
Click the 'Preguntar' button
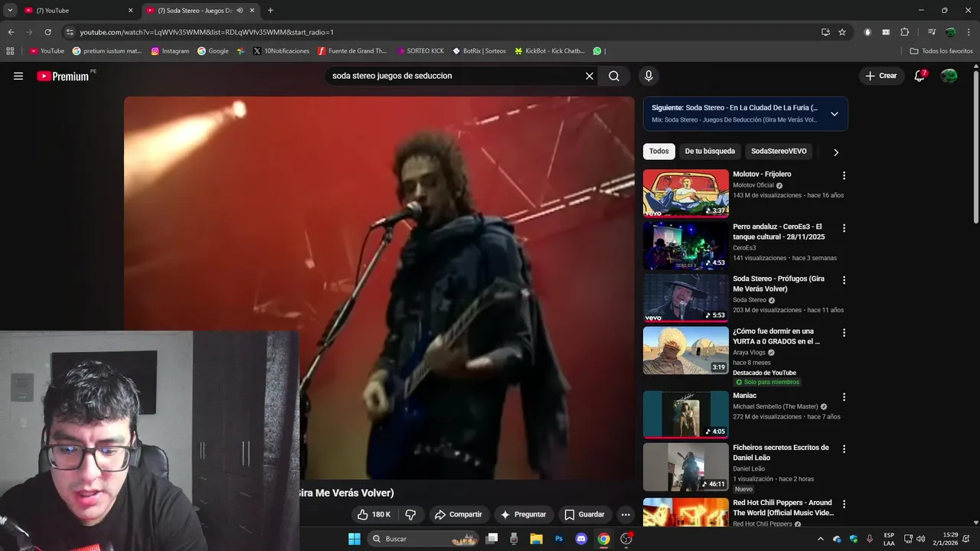coord(524,514)
